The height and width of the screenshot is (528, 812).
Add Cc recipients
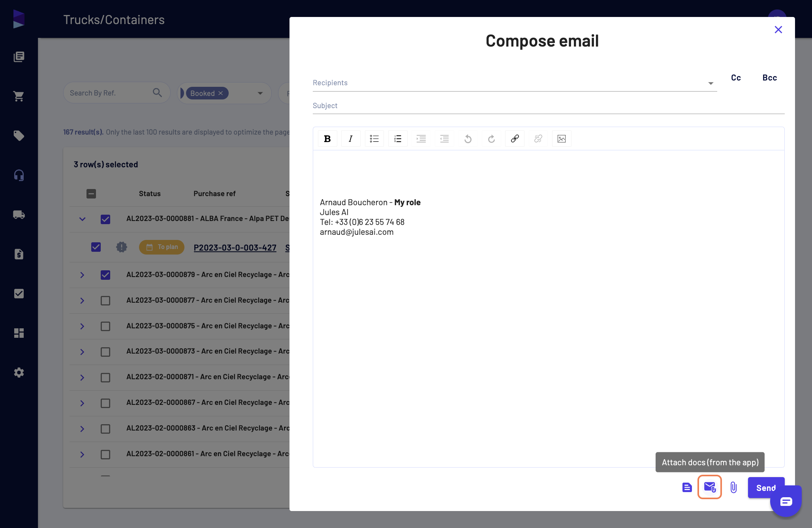(x=736, y=78)
